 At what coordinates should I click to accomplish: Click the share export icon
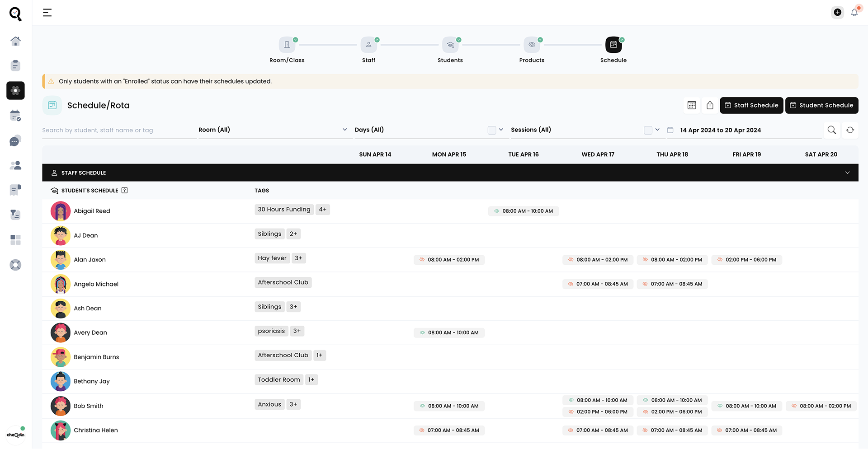710,105
